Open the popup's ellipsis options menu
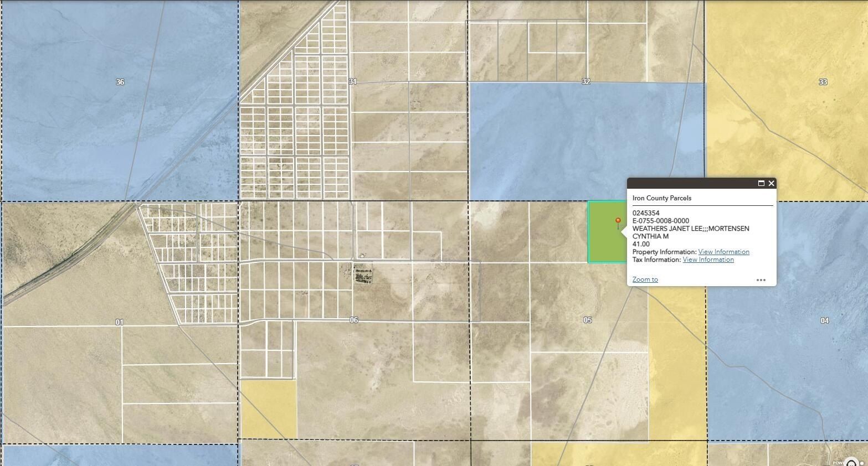 (x=761, y=280)
